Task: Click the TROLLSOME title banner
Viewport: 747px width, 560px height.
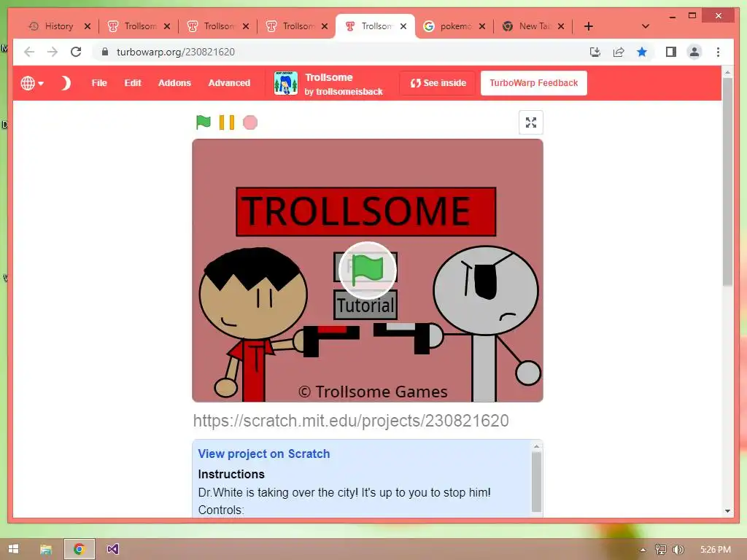Action: tap(366, 211)
